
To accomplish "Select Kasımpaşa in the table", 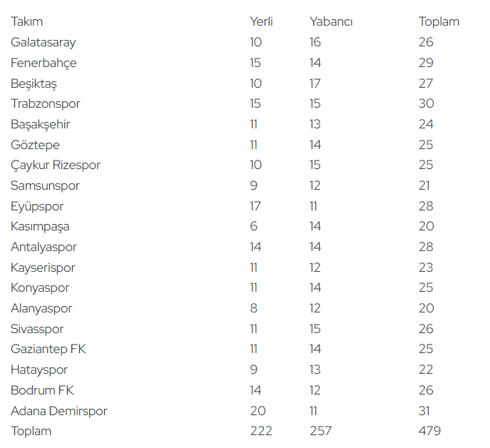I will (40, 226).
